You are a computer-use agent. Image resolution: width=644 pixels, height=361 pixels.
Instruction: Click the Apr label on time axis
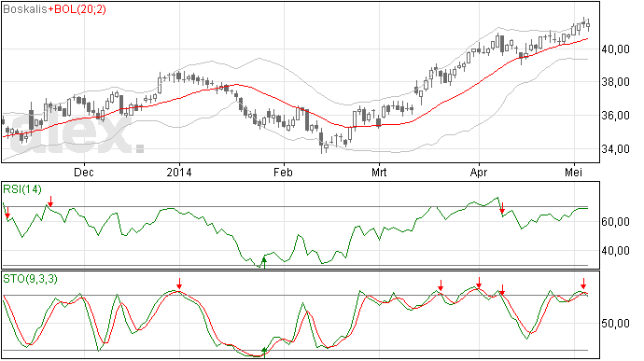pos(479,172)
